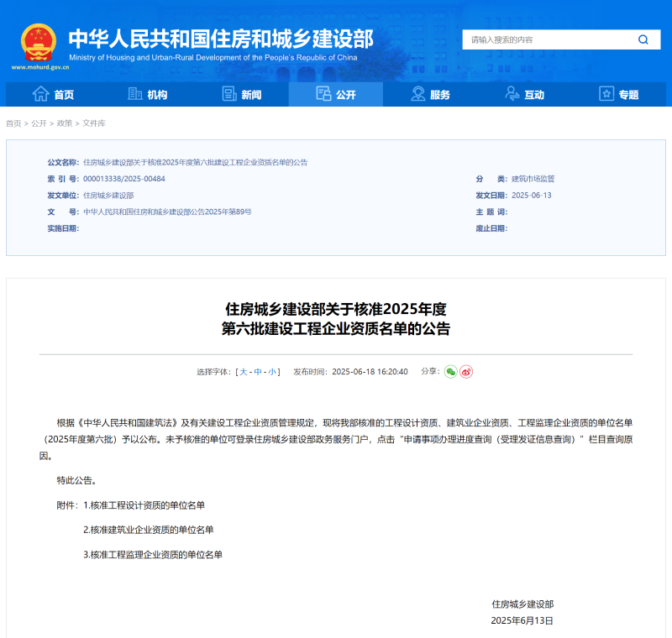Click the person icon on the 服务 tab
This screenshot has height=638, width=672.
click(417, 95)
